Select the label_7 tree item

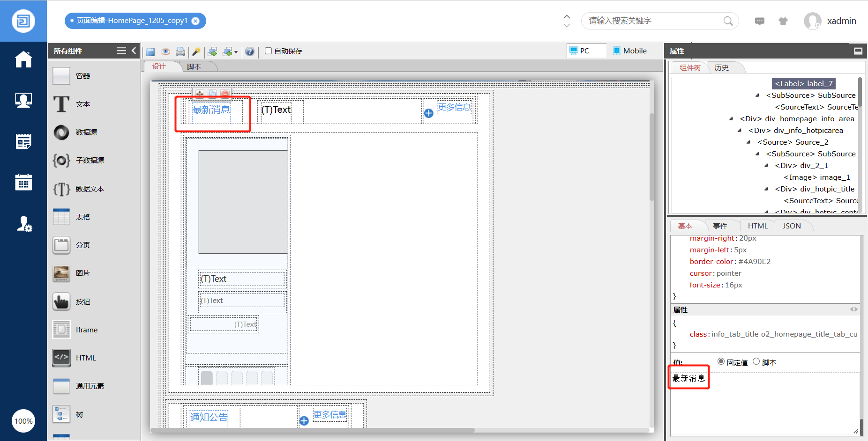(804, 84)
